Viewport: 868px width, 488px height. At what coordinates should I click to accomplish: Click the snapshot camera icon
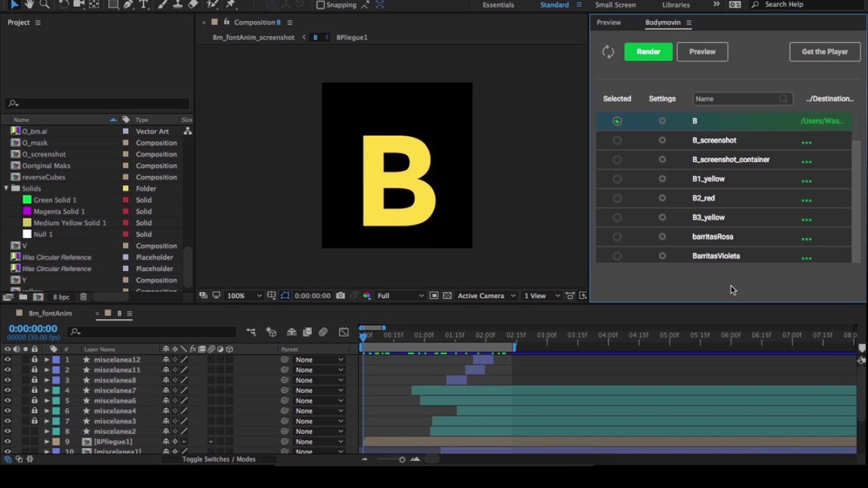pos(340,296)
